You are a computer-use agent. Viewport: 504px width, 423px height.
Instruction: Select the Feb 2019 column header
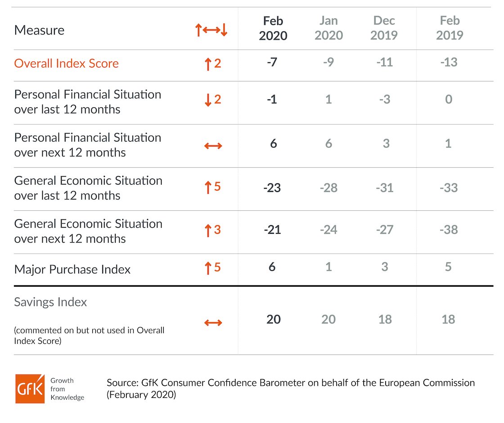tap(450, 28)
